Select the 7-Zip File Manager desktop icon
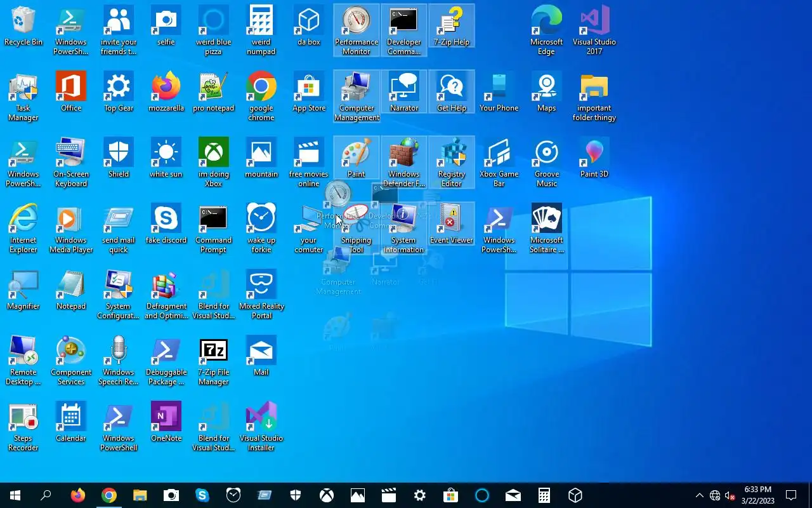 [x=214, y=361]
